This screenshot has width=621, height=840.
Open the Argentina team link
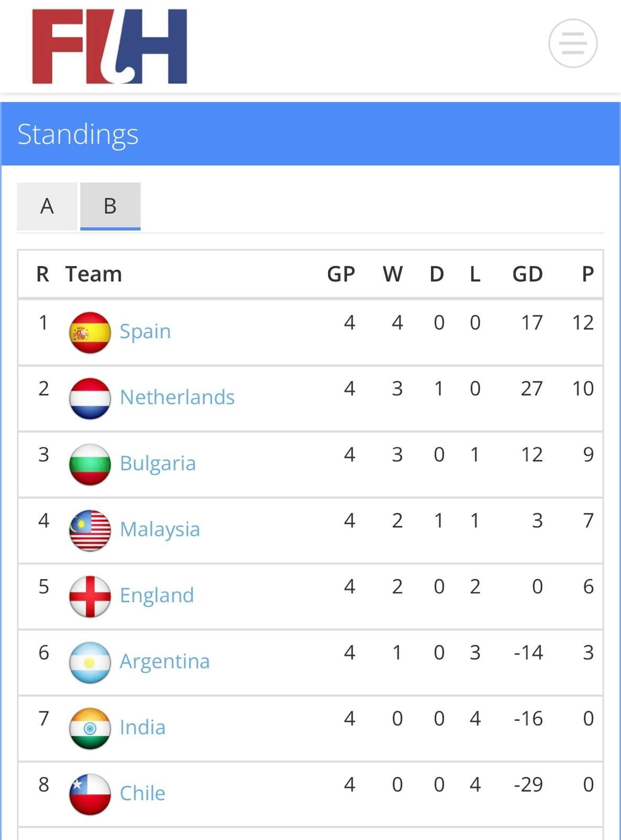(x=165, y=661)
